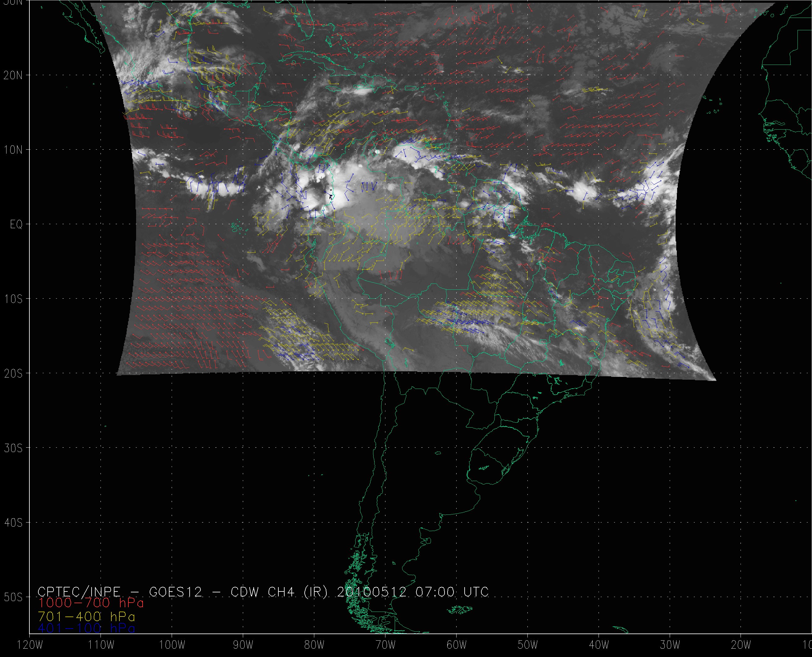Click the 20W longitude axis label
Image resolution: width=812 pixels, height=657 pixels.
pyautogui.click(x=741, y=645)
